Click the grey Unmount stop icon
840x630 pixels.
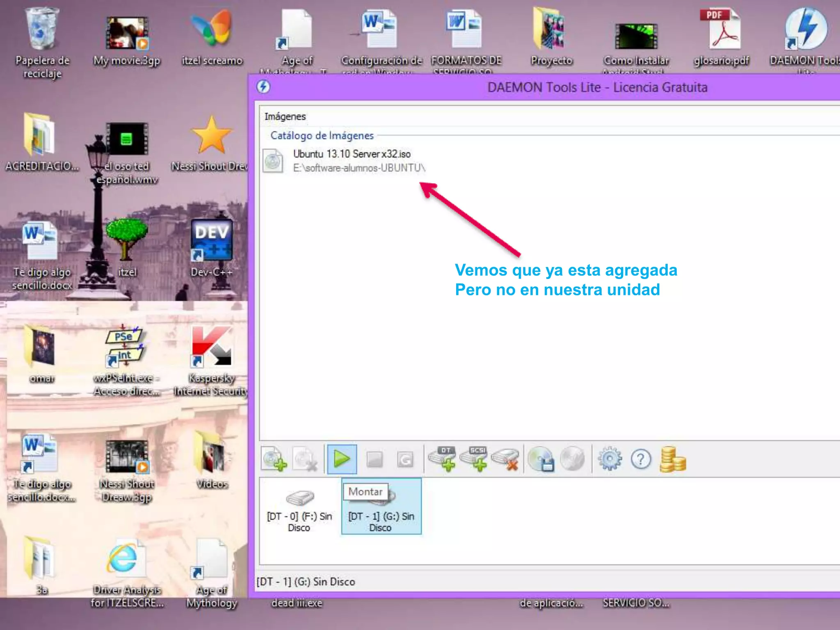point(374,459)
